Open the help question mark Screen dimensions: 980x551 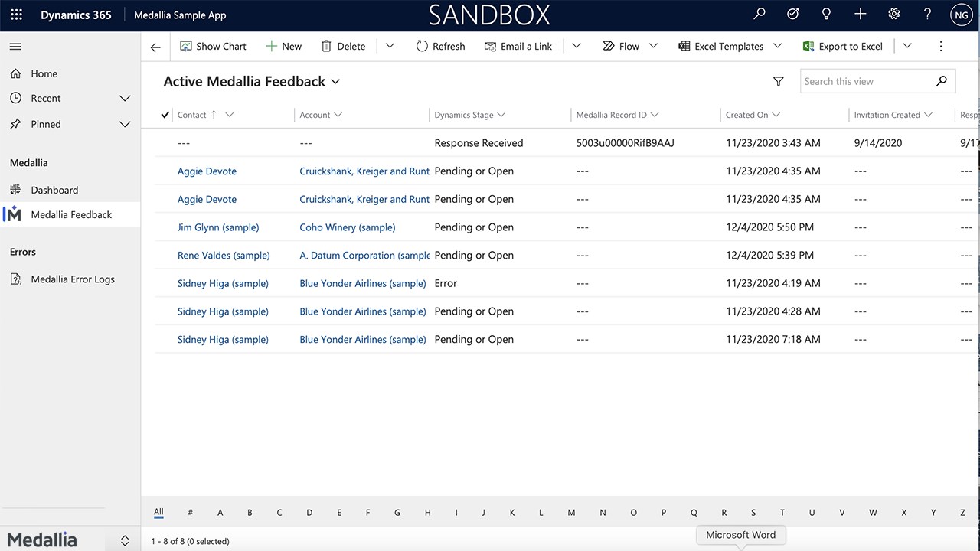(x=927, y=15)
